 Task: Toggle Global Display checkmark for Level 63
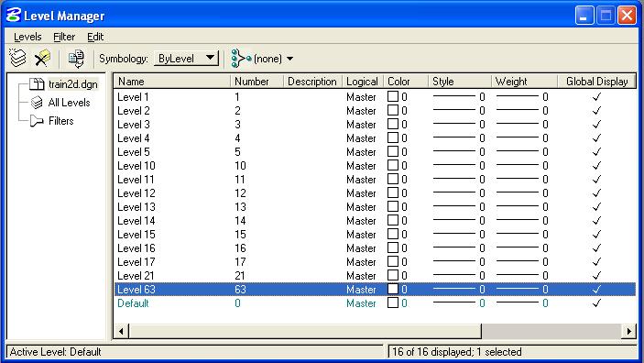pyautogui.click(x=596, y=290)
